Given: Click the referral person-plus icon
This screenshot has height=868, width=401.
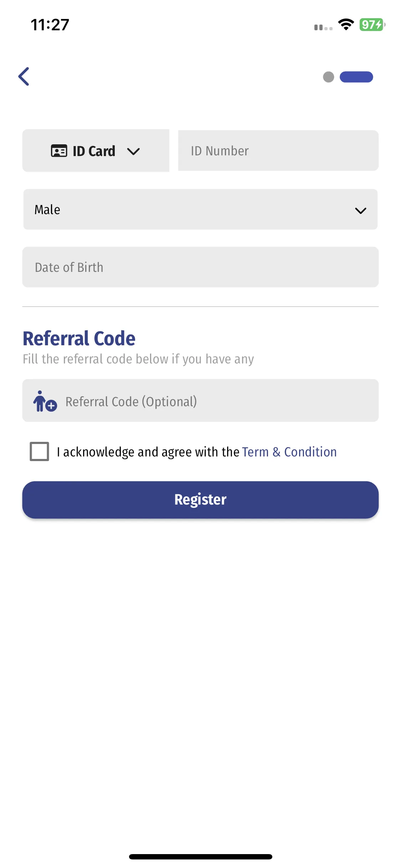Looking at the screenshot, I should 45,401.
